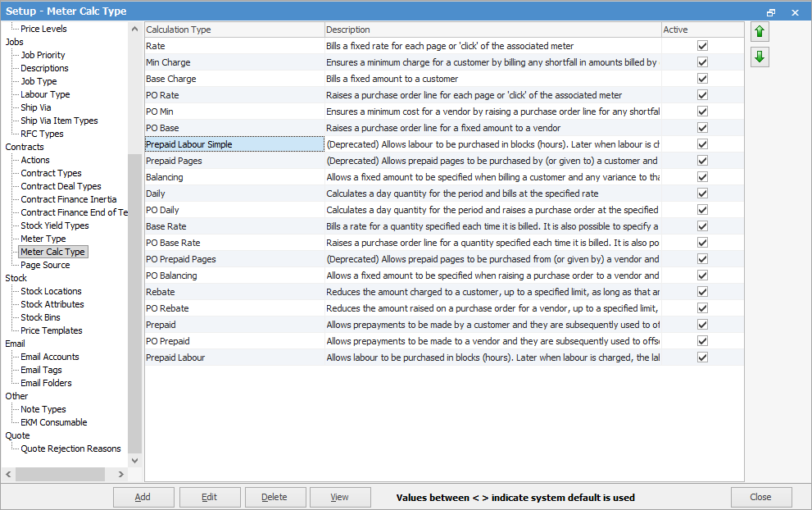Toggle Active checkbox for Min Charge
Image resolution: width=812 pixels, height=510 pixels.
point(702,62)
